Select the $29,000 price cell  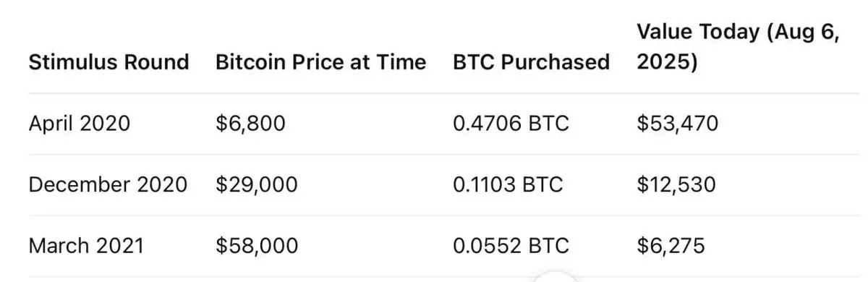(x=256, y=184)
